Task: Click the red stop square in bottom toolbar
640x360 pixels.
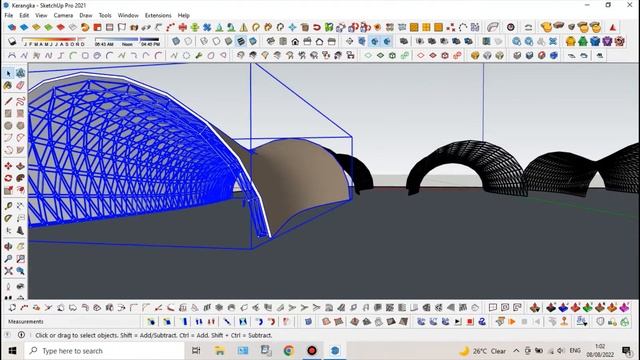Action: (x=470, y=322)
